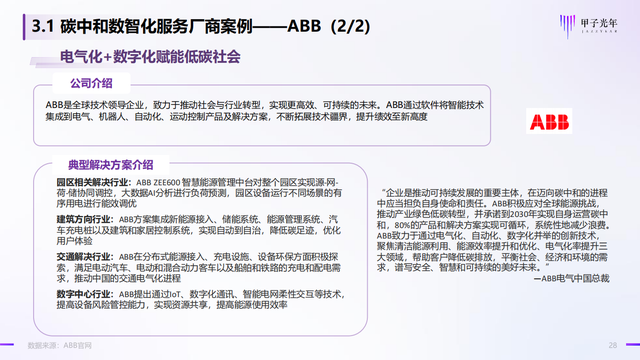This screenshot has height=360, width=640.
Task: Click the quote attribution ABB电气中国总裁
Action: click(x=571, y=278)
